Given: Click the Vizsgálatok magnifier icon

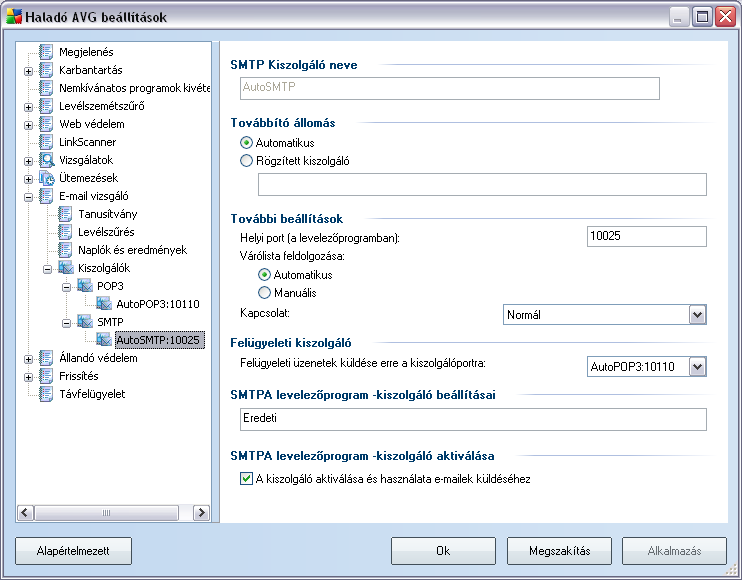Looking at the screenshot, I should click(46, 160).
